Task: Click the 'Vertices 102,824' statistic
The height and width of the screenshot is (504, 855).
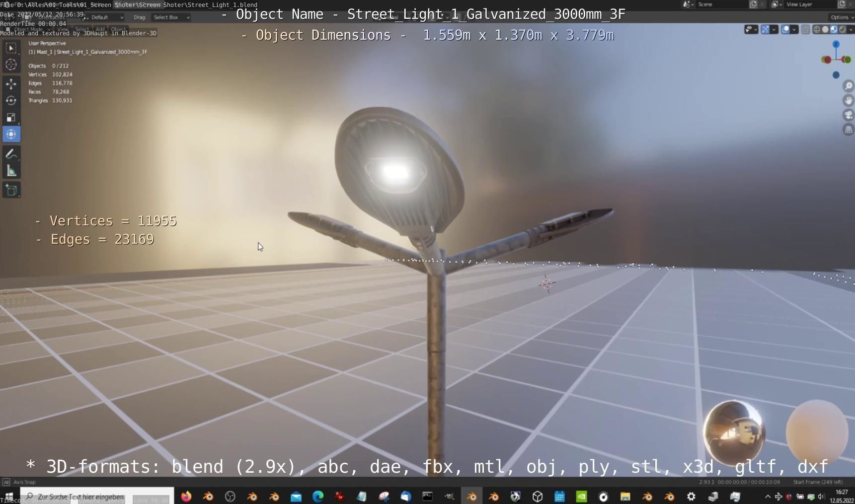Action: (50, 74)
